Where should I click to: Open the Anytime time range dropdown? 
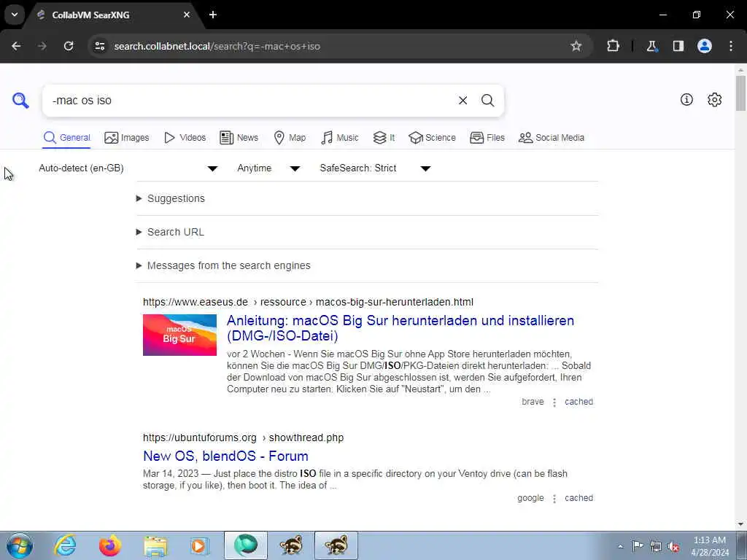(268, 168)
